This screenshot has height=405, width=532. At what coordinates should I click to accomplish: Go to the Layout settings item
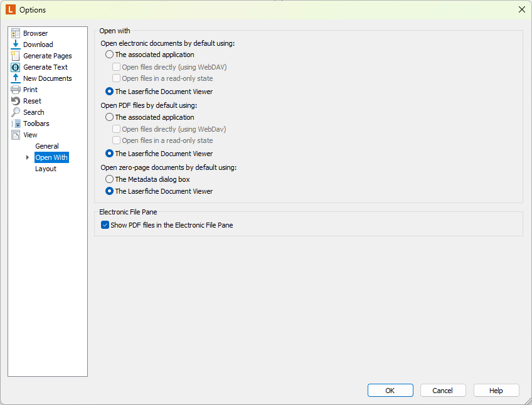(x=45, y=169)
